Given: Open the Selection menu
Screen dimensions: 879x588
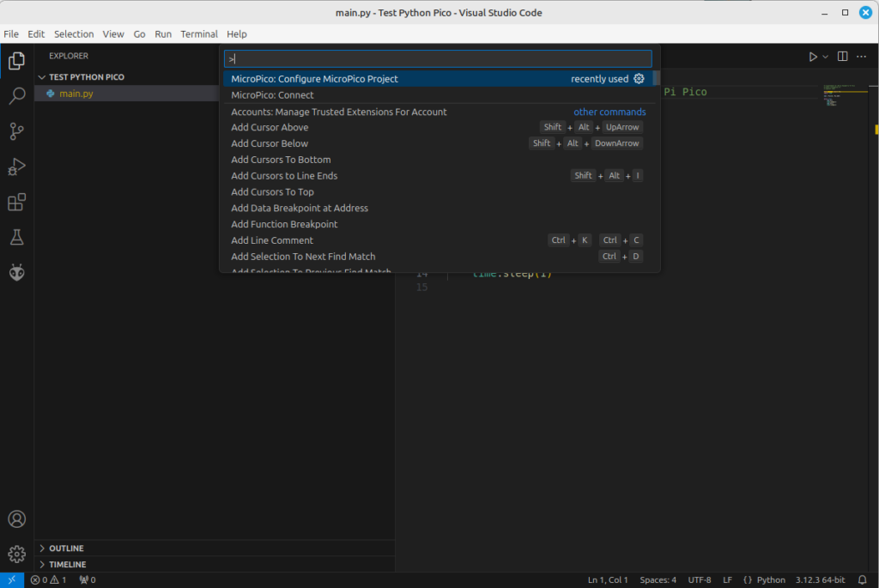Looking at the screenshot, I should pyautogui.click(x=74, y=34).
